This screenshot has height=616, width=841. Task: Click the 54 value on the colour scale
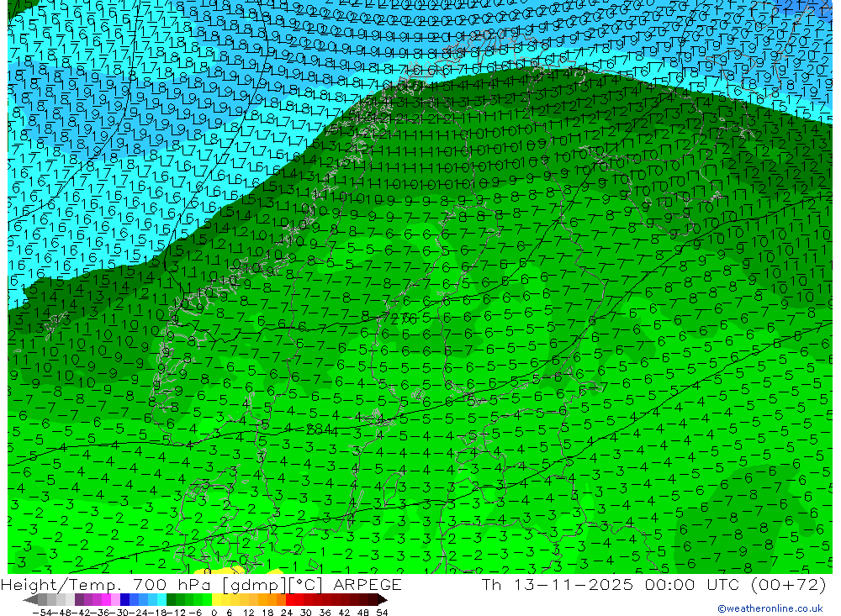click(382, 613)
